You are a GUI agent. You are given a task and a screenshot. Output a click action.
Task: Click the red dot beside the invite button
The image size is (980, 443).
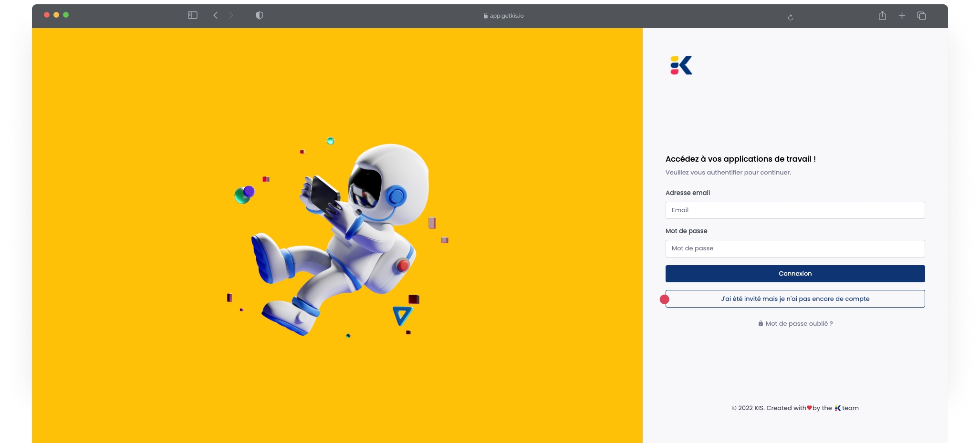tap(664, 299)
